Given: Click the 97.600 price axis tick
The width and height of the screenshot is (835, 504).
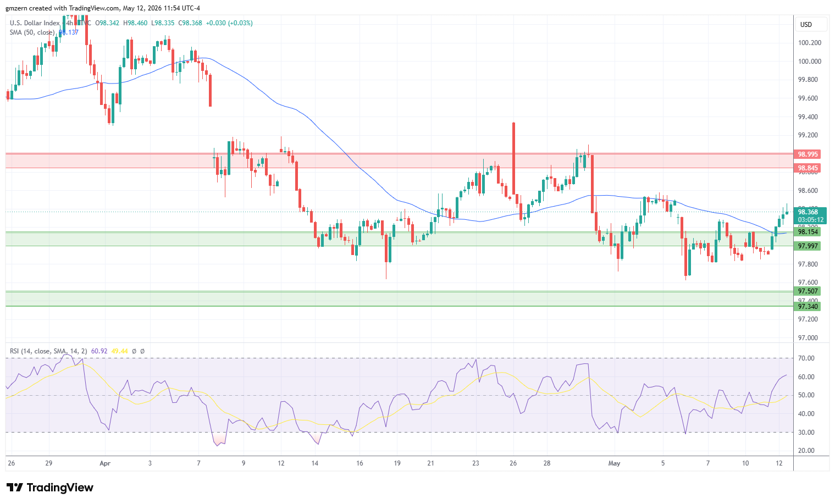Looking at the screenshot, I should (808, 283).
